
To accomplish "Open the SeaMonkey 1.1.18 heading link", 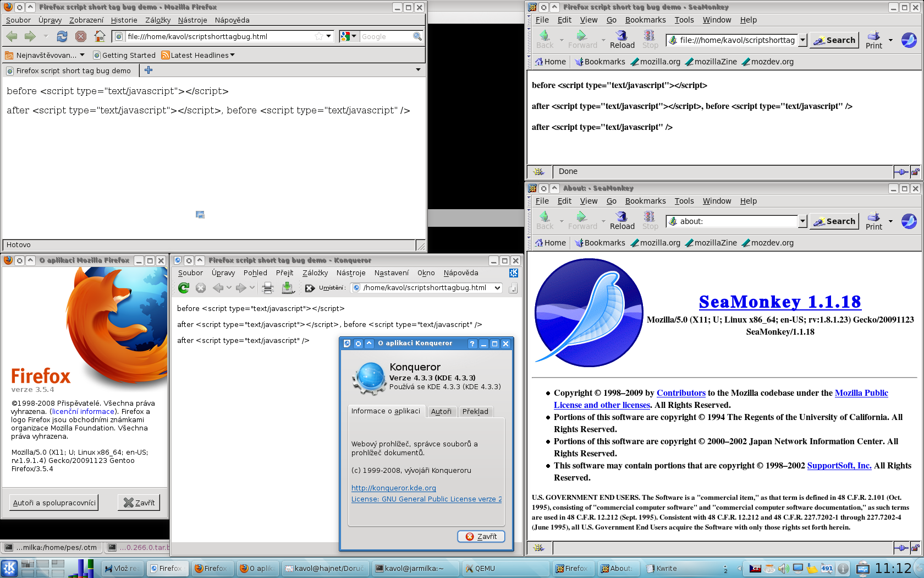I will (x=780, y=302).
